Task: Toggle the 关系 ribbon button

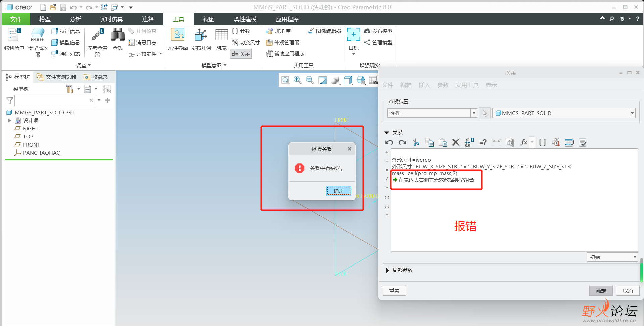Action: [x=241, y=54]
